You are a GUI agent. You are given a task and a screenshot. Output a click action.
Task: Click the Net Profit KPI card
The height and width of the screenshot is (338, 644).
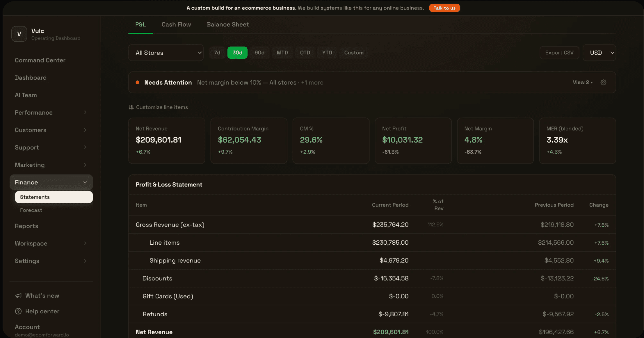coord(413,141)
